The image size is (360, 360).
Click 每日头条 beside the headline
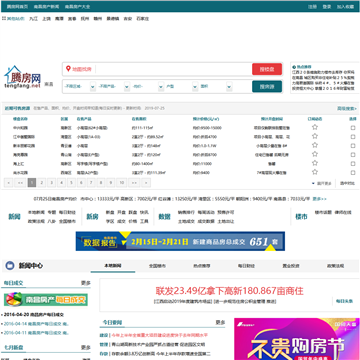344,301
